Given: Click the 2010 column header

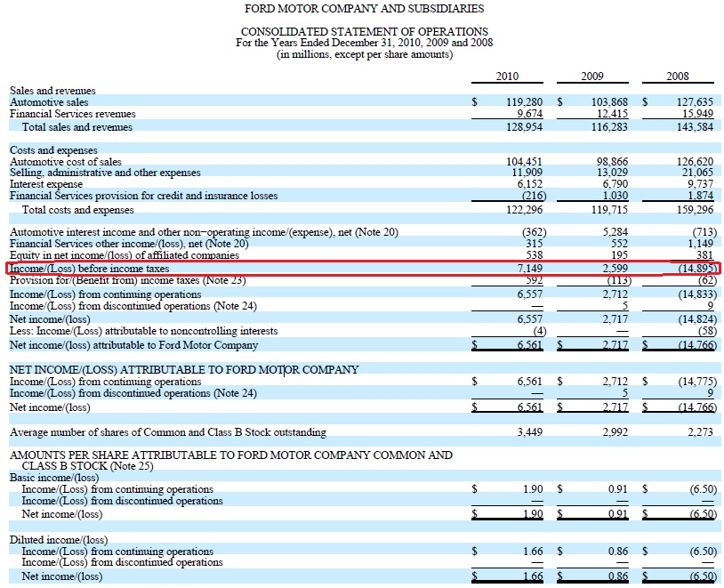Looking at the screenshot, I should point(507,77).
